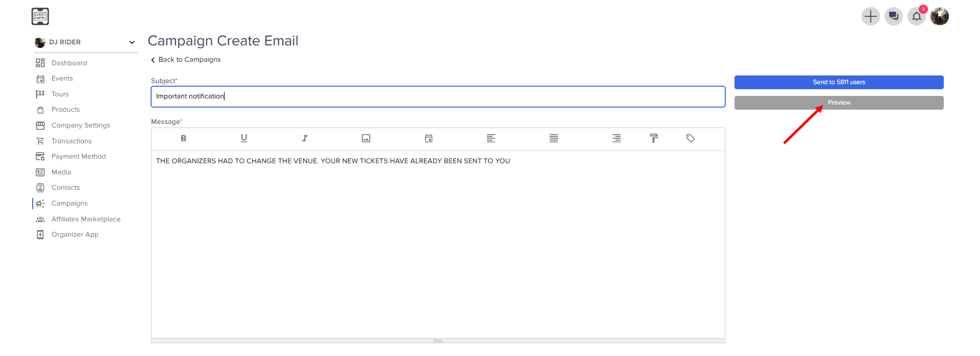Click the Subject input field

(x=438, y=96)
